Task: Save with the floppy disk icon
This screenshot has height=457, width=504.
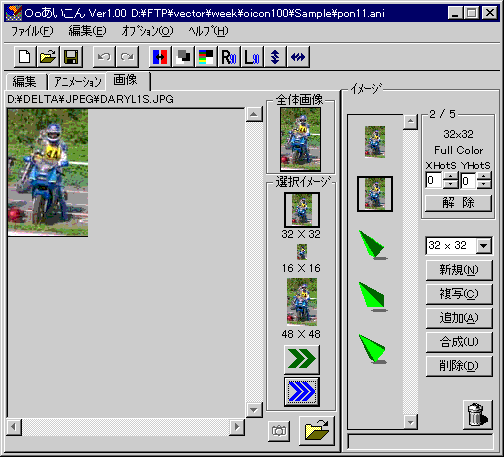Action: pos(71,57)
